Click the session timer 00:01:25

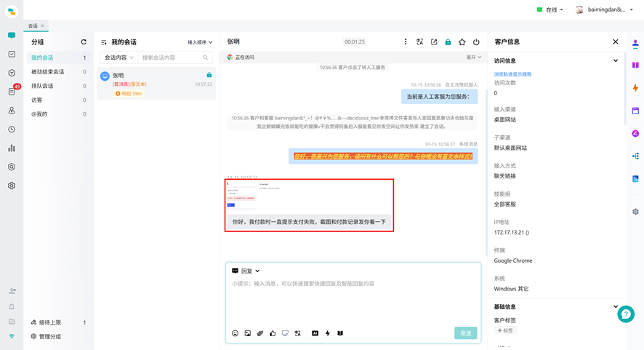(x=355, y=42)
